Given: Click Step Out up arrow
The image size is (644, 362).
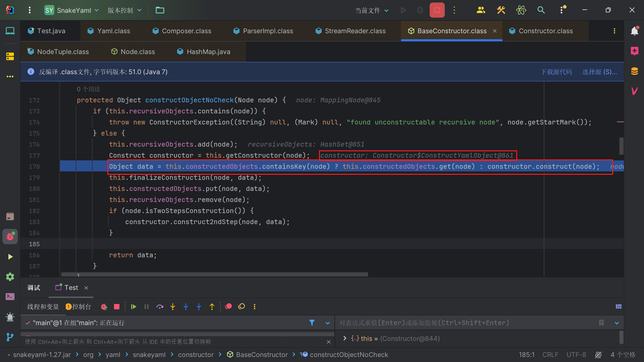Looking at the screenshot, I should click(212, 307).
